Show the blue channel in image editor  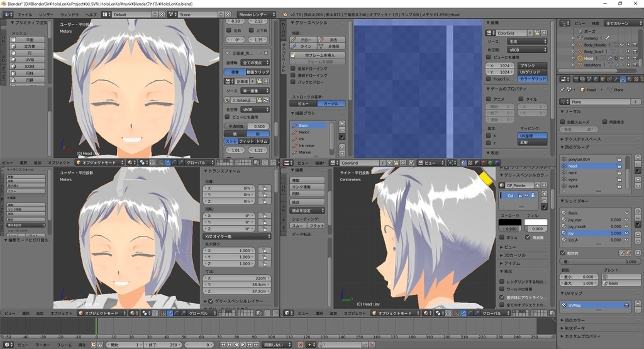pos(497,163)
